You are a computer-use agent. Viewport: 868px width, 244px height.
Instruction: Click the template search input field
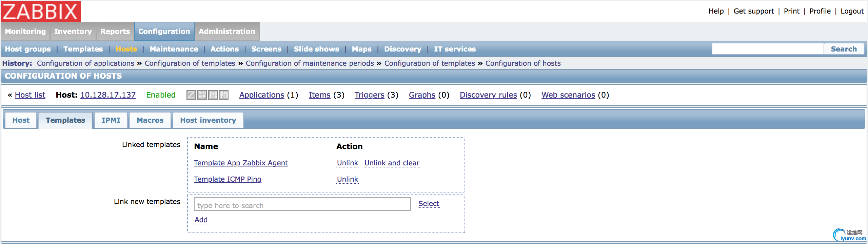(x=302, y=204)
